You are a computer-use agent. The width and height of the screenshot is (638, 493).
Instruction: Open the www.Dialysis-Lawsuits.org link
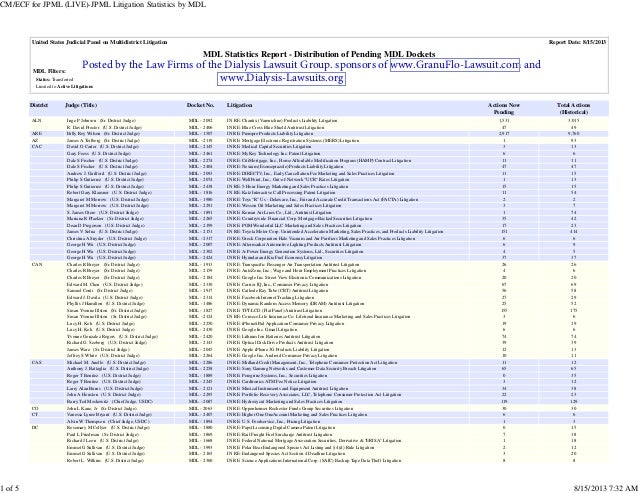282,78
